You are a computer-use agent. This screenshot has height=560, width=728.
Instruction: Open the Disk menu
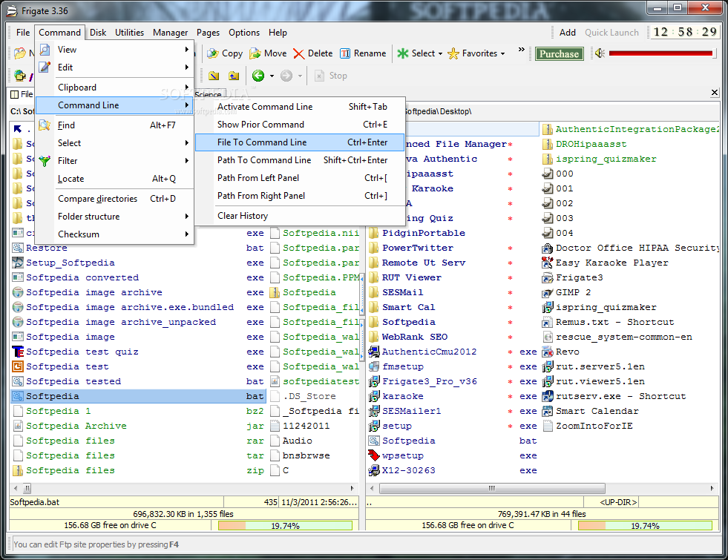click(98, 33)
